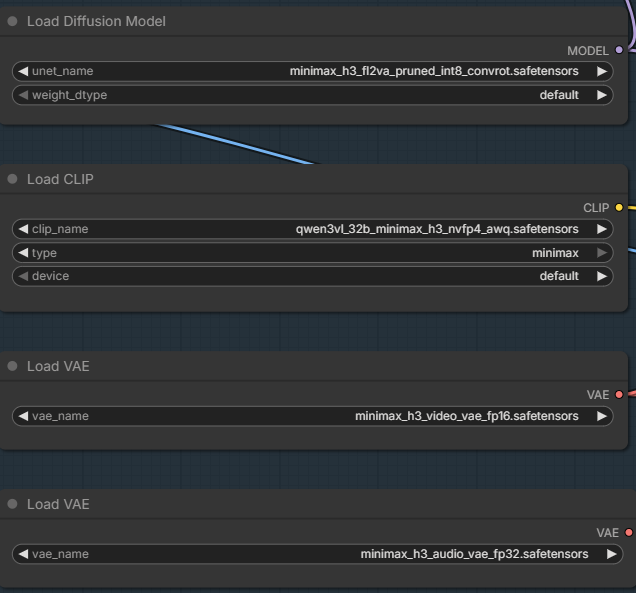This screenshot has height=593, width=636.
Task: Toggle collapse dot on first Load VAE node
Action: click(x=13, y=366)
